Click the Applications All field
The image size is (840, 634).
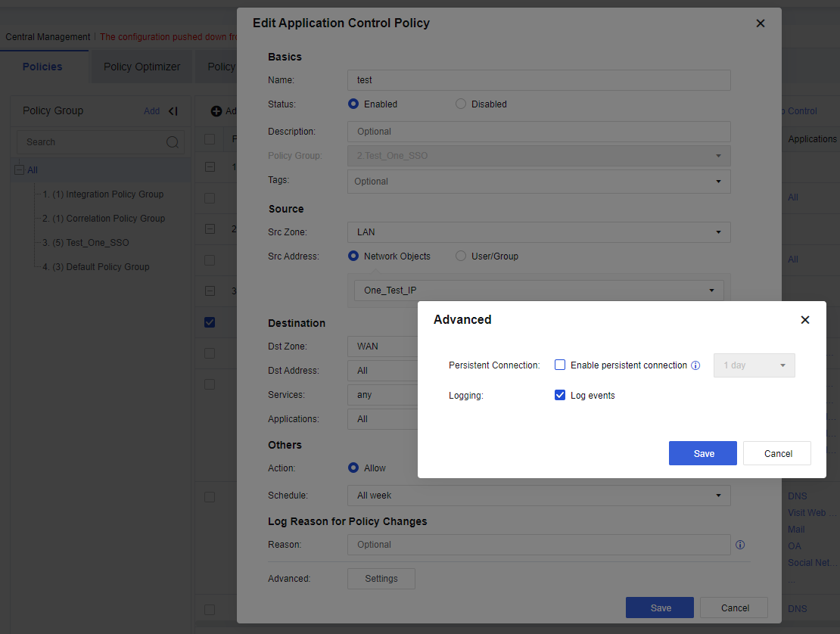click(x=382, y=418)
